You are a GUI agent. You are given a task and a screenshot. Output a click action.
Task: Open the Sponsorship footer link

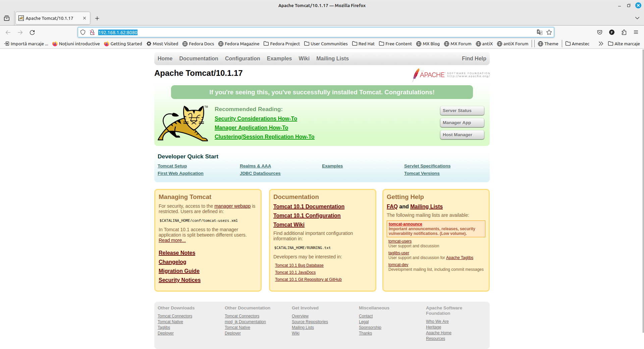[370, 328]
